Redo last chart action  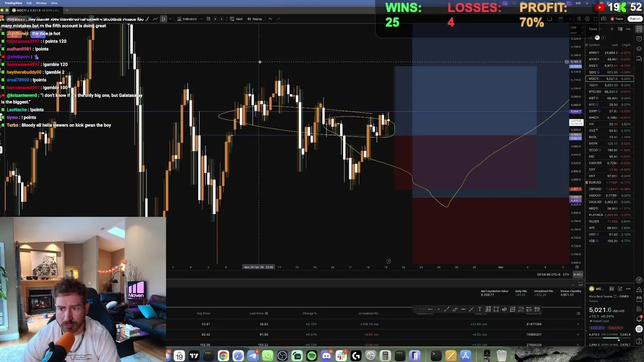(278, 19)
